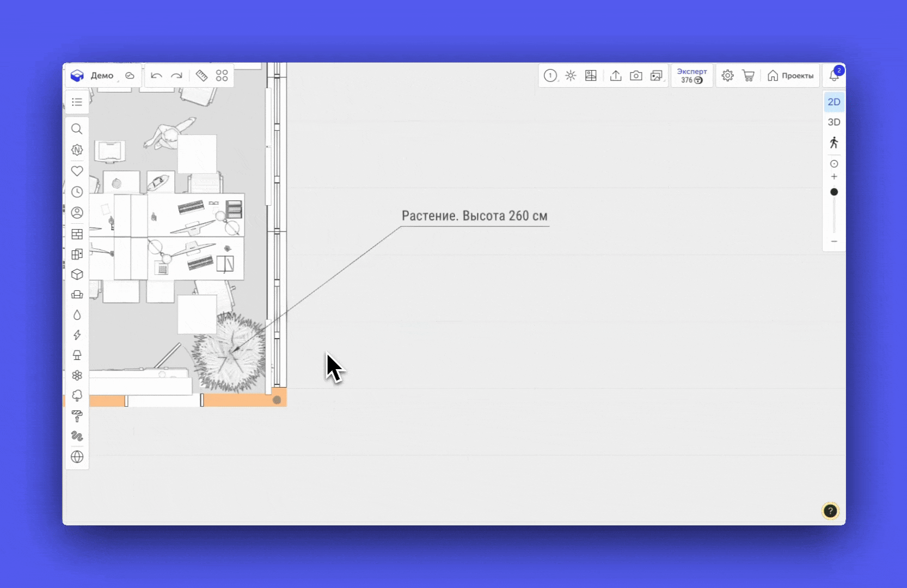Image resolution: width=907 pixels, height=588 pixels.
Task: Click the sun lighting settings icon
Action: (571, 76)
